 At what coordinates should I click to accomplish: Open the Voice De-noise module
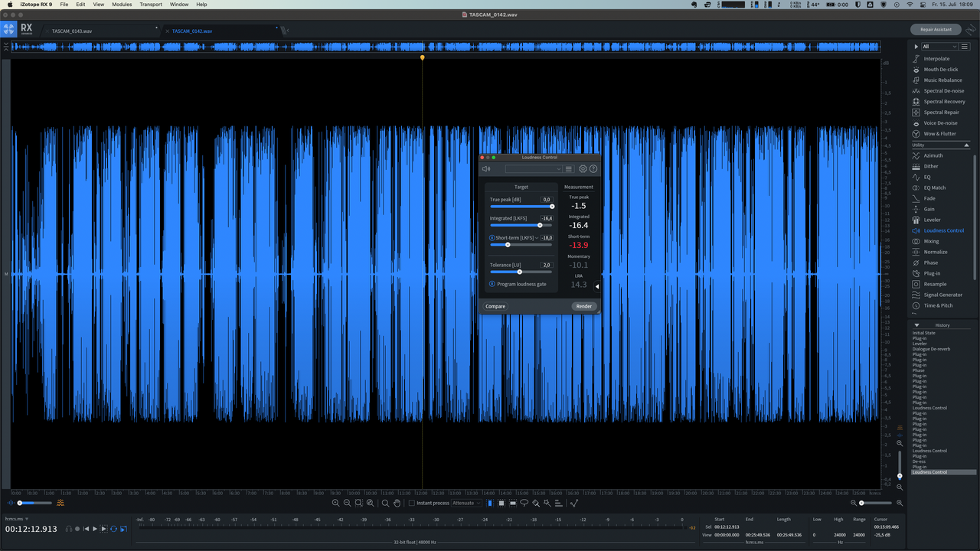click(940, 123)
